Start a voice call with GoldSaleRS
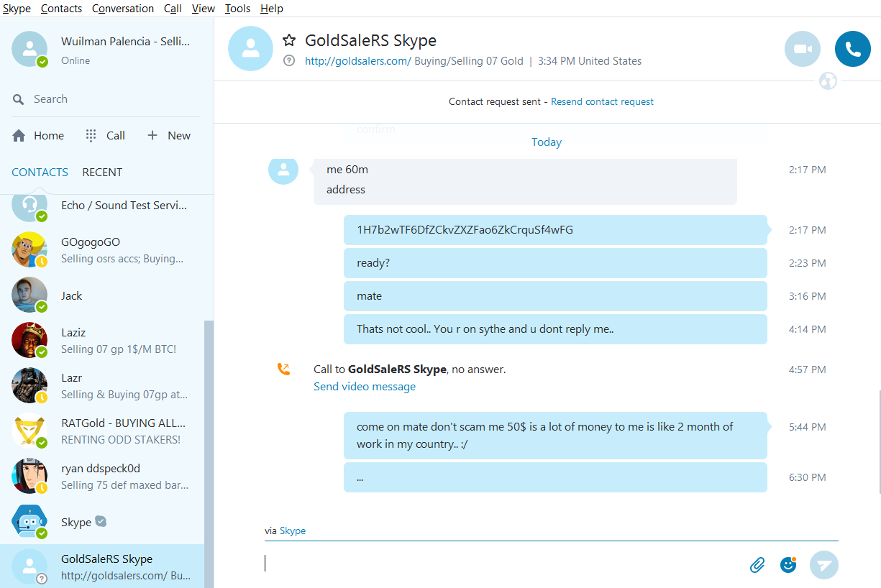 point(852,49)
